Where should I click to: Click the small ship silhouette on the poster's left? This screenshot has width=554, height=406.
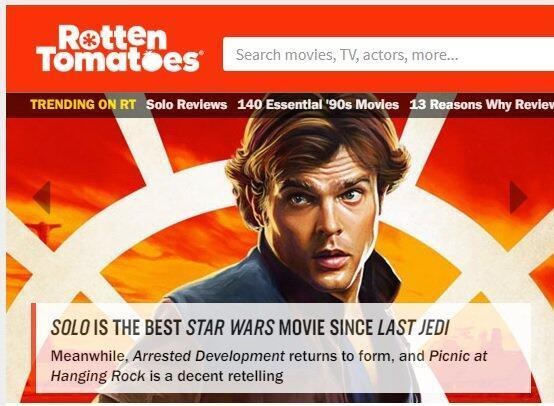tap(44, 231)
